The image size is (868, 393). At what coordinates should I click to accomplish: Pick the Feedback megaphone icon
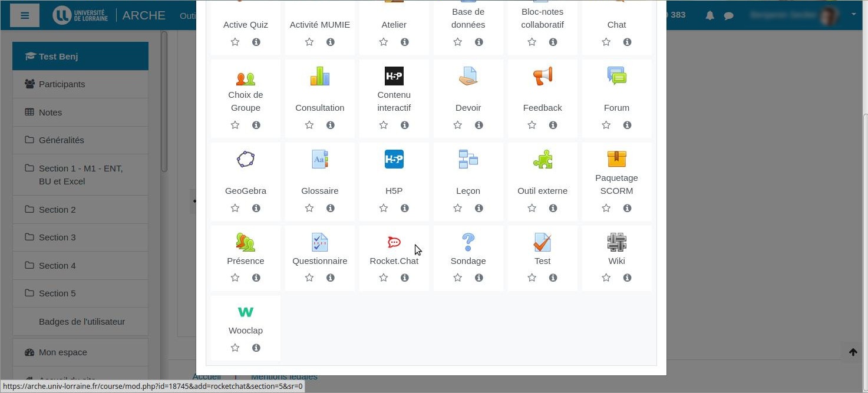[542, 76]
